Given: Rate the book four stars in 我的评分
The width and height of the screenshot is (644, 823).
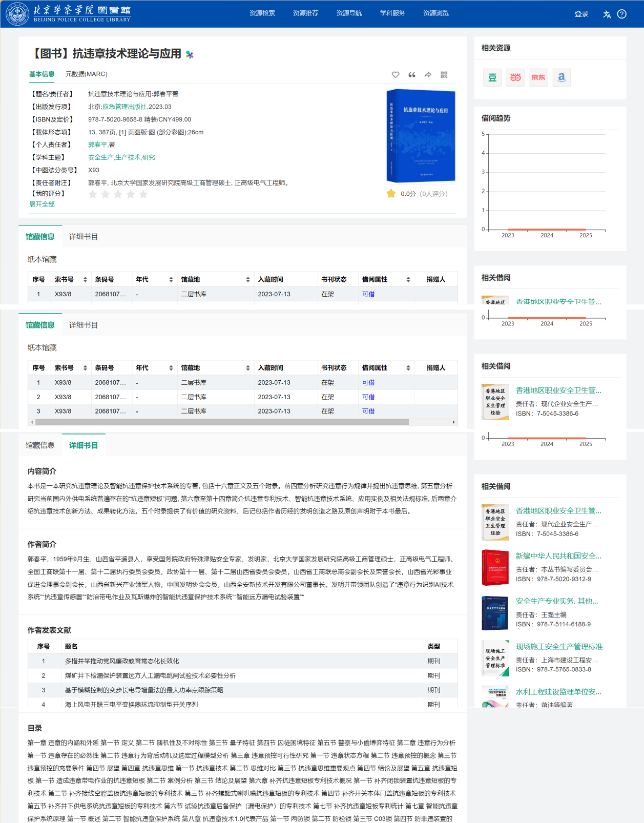Looking at the screenshot, I should tap(131, 194).
